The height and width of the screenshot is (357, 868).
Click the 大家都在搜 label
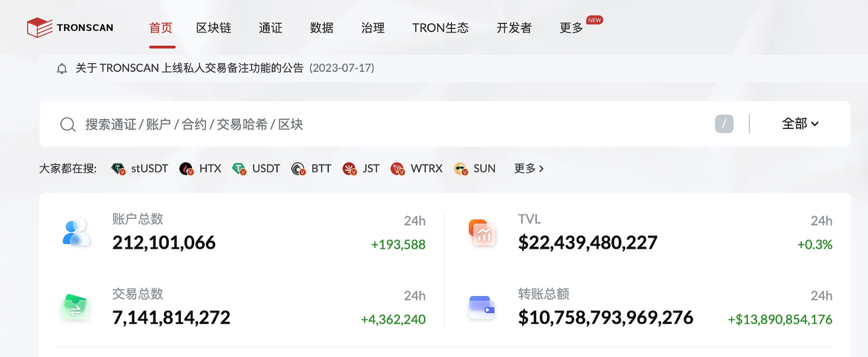tap(68, 169)
